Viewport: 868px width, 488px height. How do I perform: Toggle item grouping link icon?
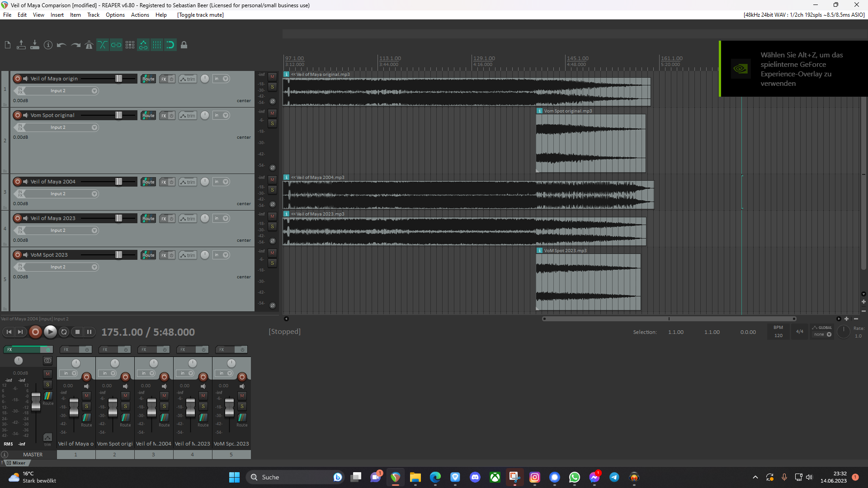116,45
